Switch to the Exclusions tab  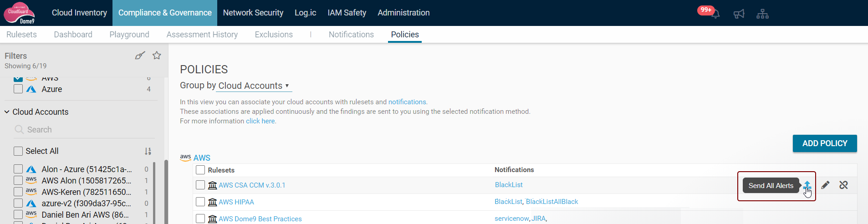click(274, 35)
